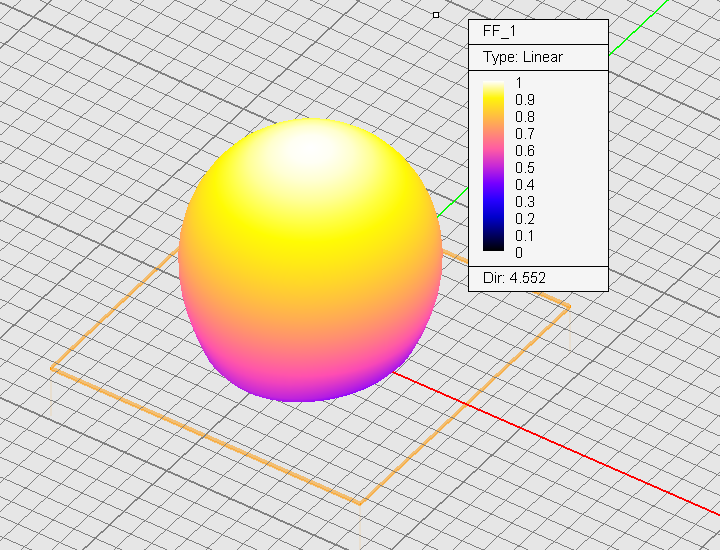Select the 0.5 scale label
The width and height of the screenshot is (722, 551).
click(x=524, y=167)
